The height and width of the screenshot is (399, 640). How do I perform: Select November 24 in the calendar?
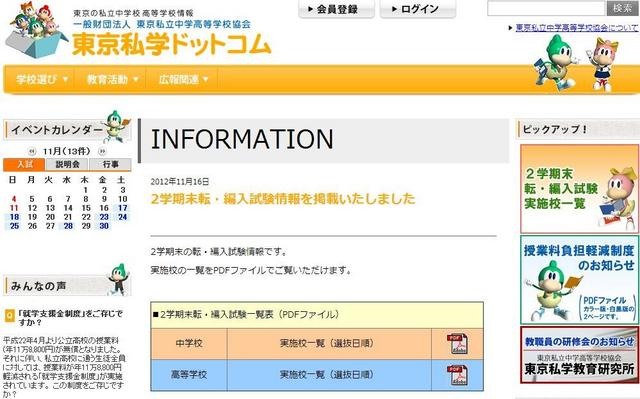coord(122,217)
